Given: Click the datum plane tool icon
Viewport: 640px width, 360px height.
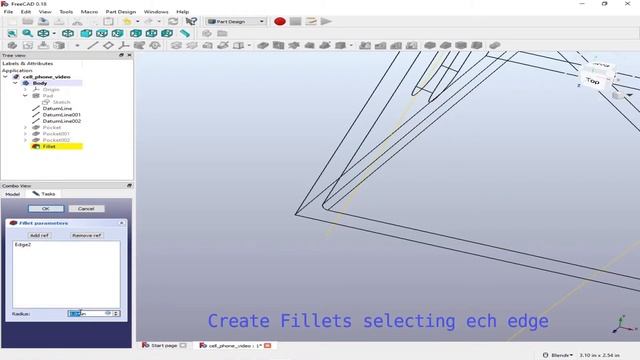Looking at the screenshot, I should tap(108, 45).
